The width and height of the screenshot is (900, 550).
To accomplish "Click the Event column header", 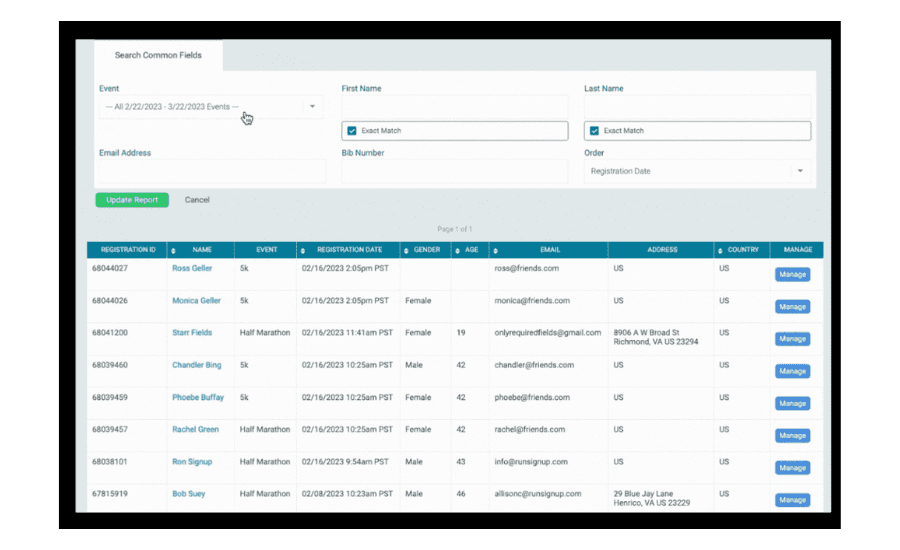I will pyautogui.click(x=266, y=250).
